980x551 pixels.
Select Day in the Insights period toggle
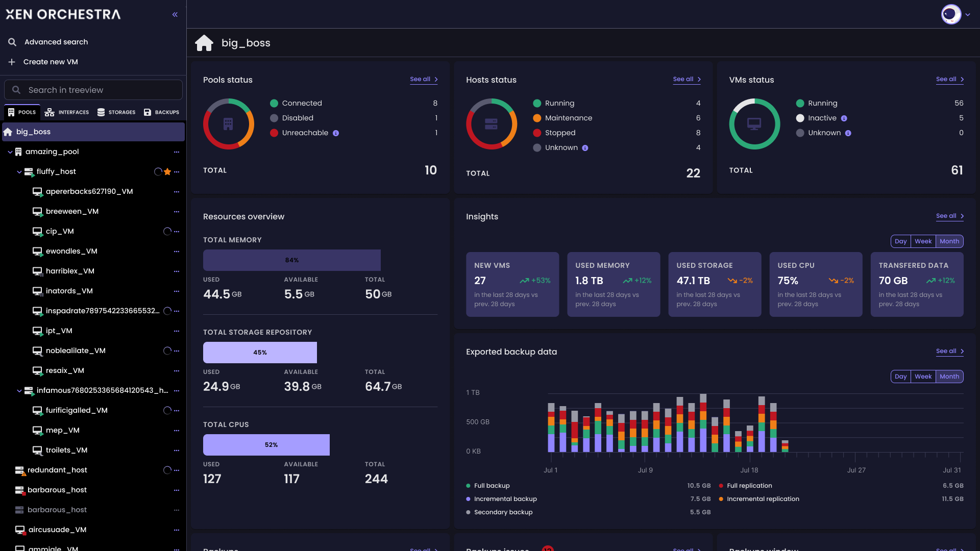tap(900, 241)
